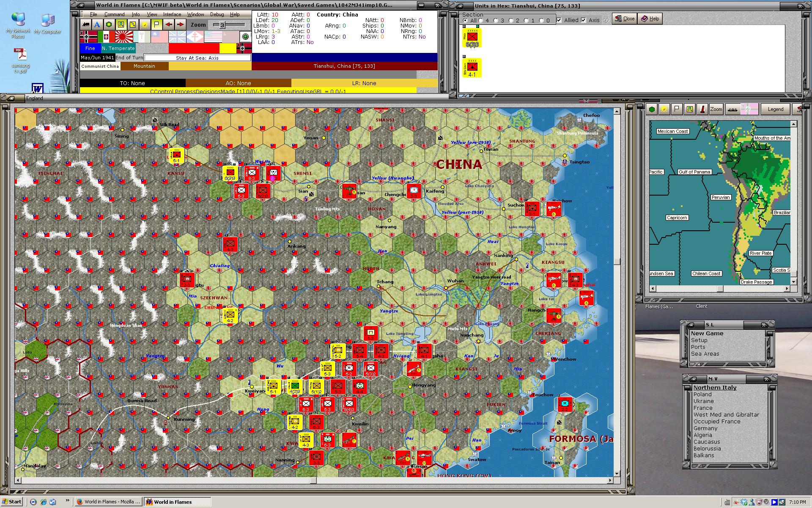Select Northern Italy in the M V list
Image resolution: width=812 pixels, height=508 pixels.
[x=715, y=388]
